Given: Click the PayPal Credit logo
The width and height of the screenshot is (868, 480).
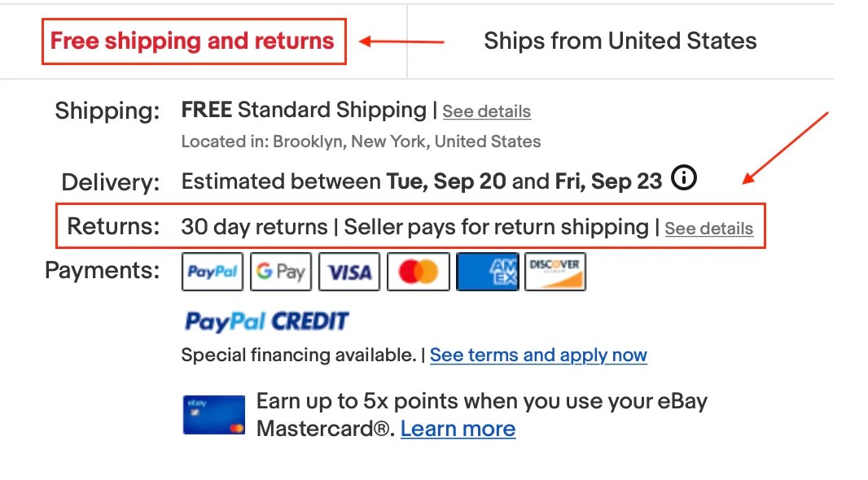Looking at the screenshot, I should coord(266,321).
